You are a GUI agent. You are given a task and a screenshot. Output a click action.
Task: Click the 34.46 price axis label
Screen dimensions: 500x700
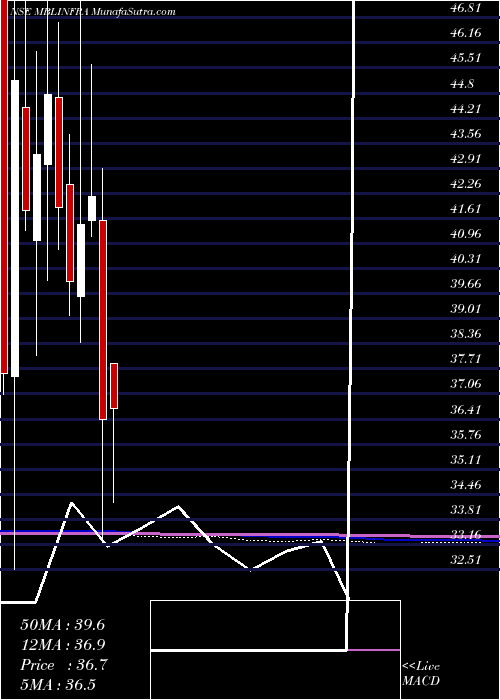pos(466,484)
